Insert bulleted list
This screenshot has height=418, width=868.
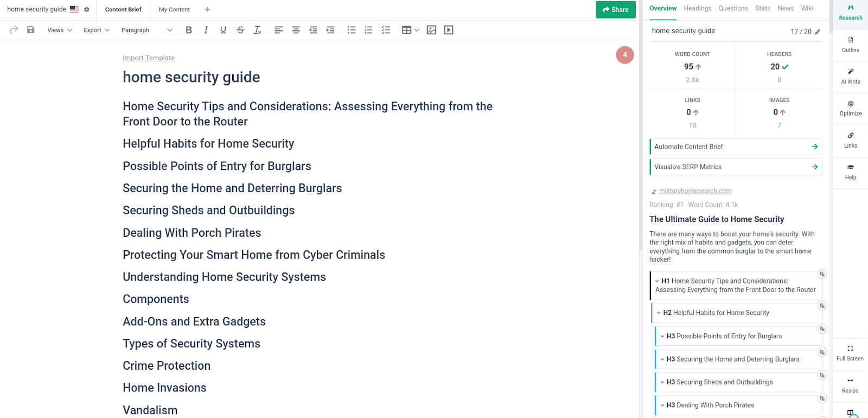click(352, 30)
